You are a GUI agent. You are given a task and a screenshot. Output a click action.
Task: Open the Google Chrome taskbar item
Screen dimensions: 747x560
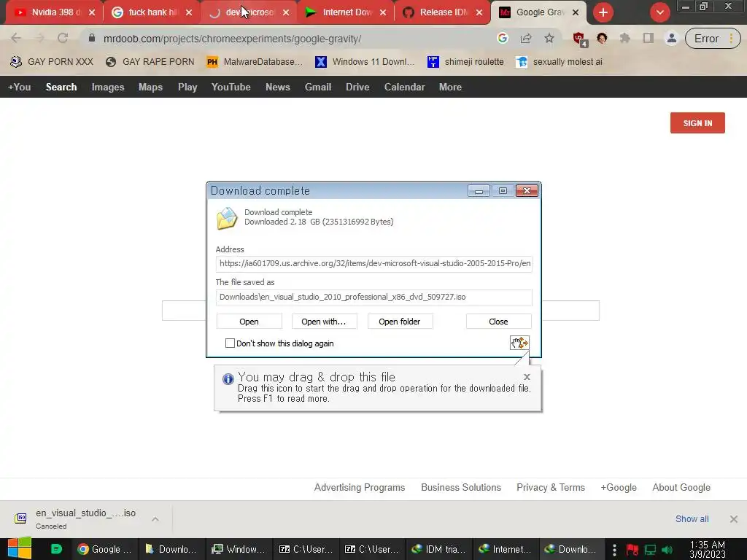click(x=105, y=550)
